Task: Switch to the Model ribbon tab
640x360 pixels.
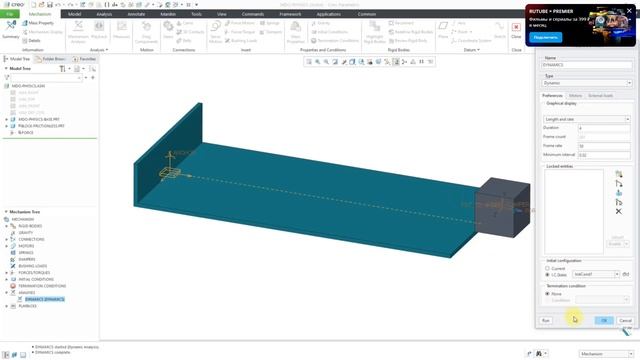Action: (x=74, y=14)
